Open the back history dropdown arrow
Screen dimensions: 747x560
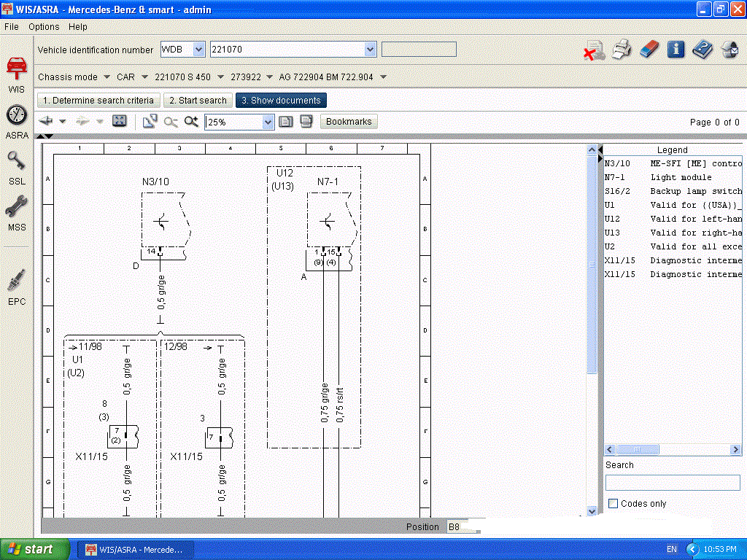coord(63,122)
